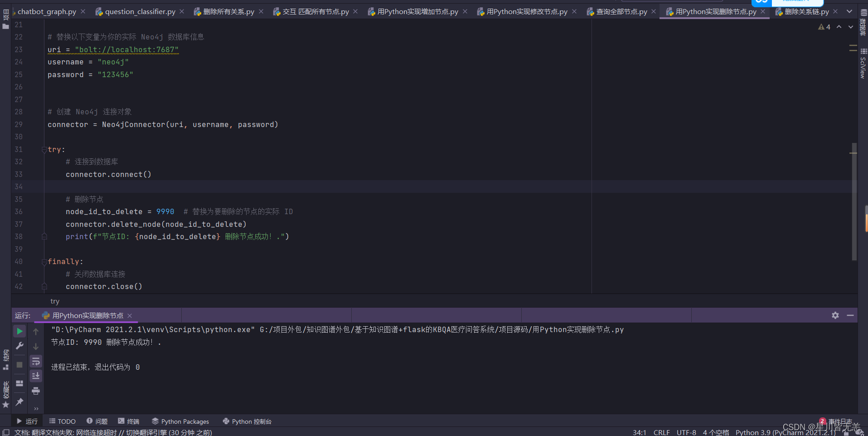Open the Python Packages tool window tab
868x436 pixels.
coord(180,421)
